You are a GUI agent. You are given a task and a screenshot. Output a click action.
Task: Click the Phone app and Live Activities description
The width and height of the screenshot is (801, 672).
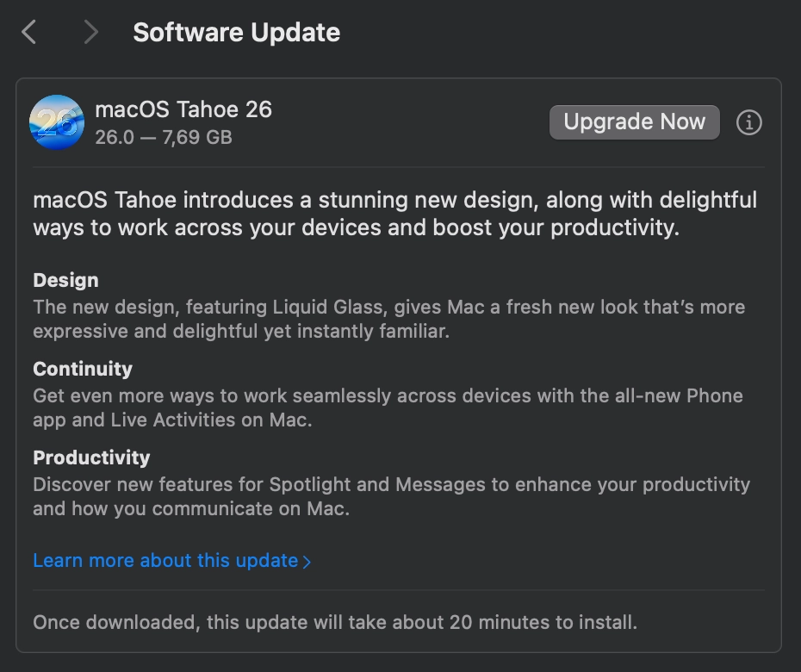(388, 408)
